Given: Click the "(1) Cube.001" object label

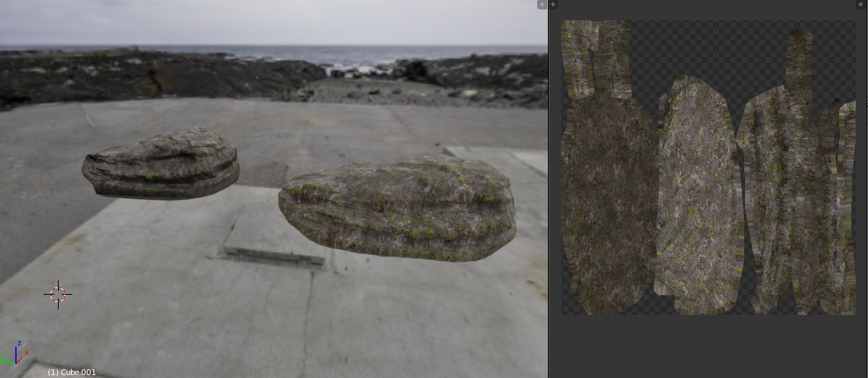Looking at the screenshot, I should [72, 372].
